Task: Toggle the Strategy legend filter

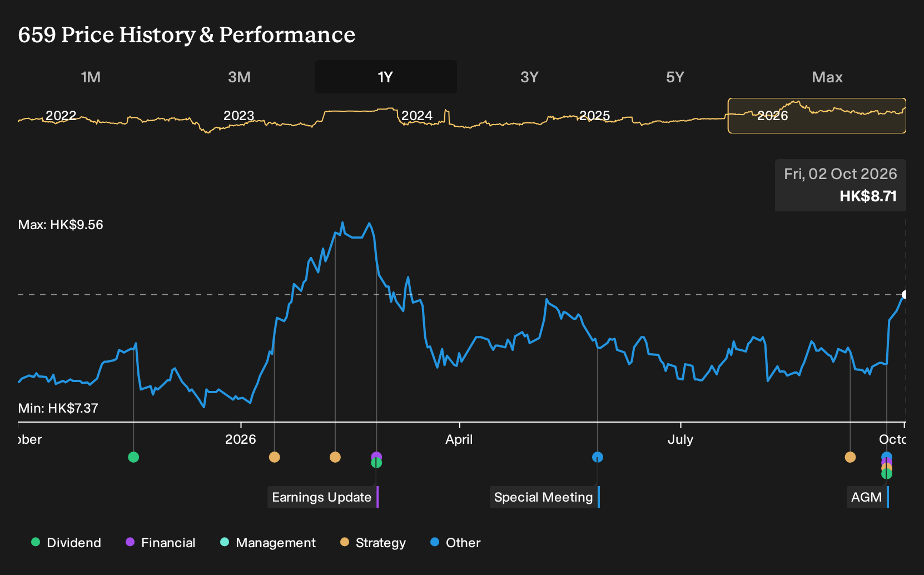Action: tap(373, 542)
